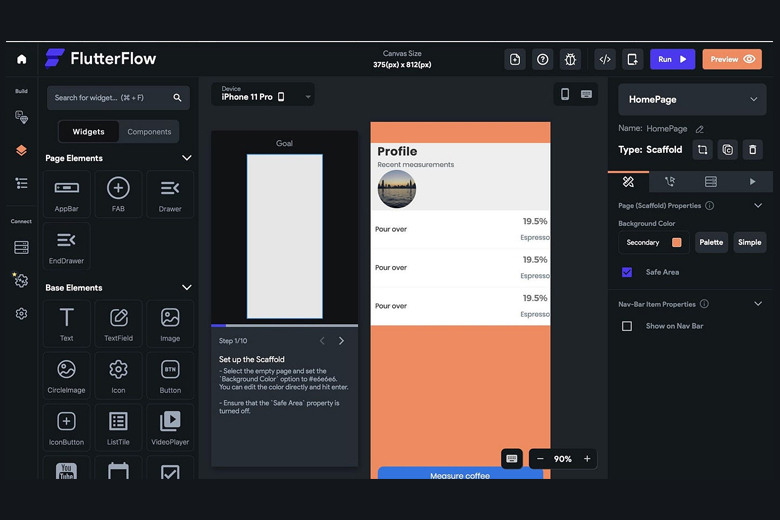780x520 pixels.
Task: Edit the HomePage name pencil icon
Action: (699, 129)
